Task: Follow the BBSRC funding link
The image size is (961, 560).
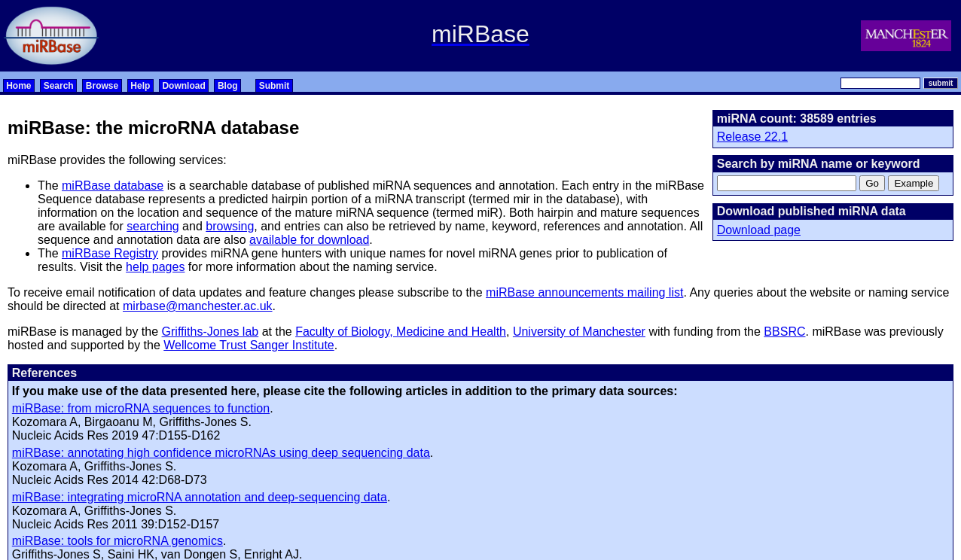Action: (x=785, y=332)
